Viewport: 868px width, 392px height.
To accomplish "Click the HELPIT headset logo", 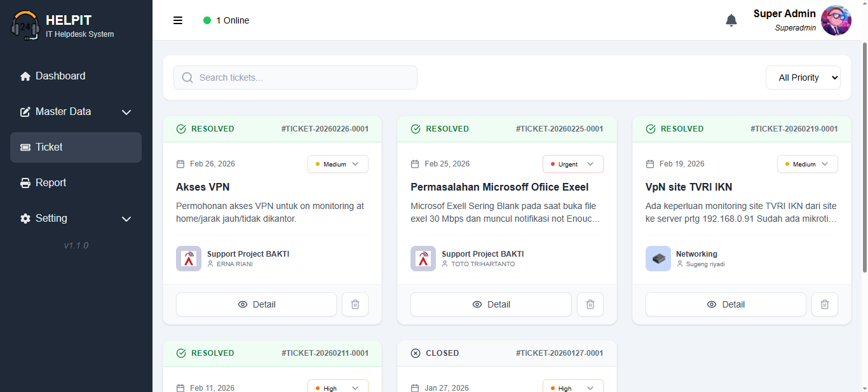I will [25, 25].
